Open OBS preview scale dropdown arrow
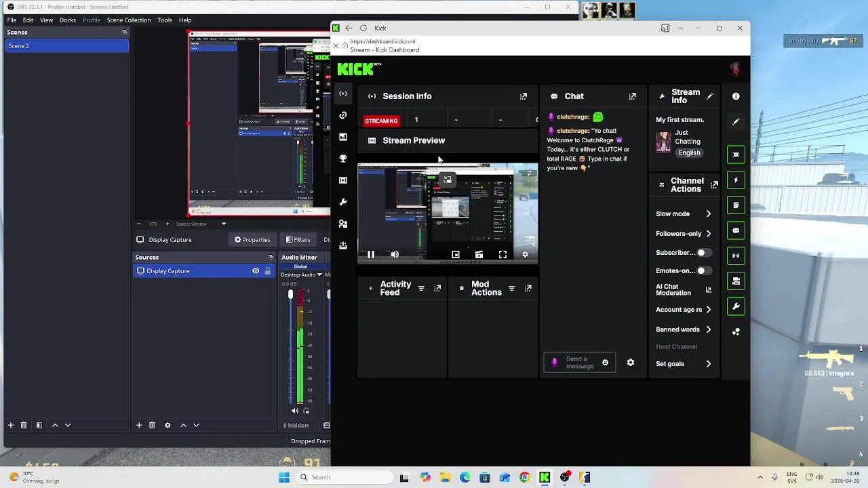This screenshot has height=488, width=868. click(224, 224)
